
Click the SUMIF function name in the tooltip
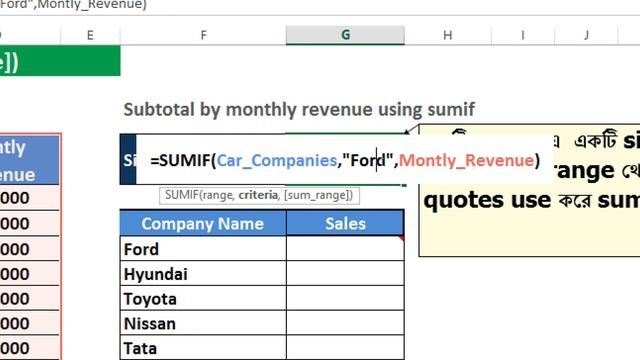click(x=182, y=195)
